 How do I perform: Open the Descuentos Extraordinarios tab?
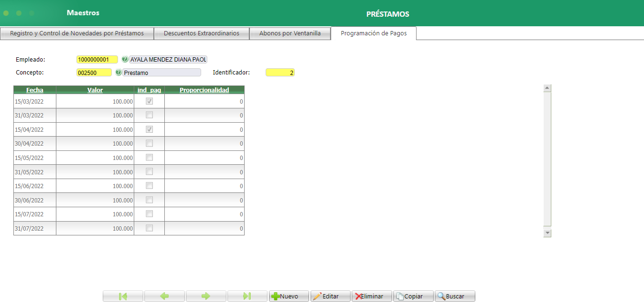click(202, 33)
